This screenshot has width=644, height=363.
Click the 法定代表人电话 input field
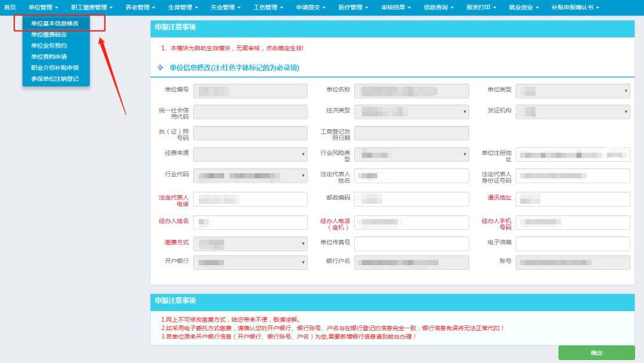click(x=250, y=199)
